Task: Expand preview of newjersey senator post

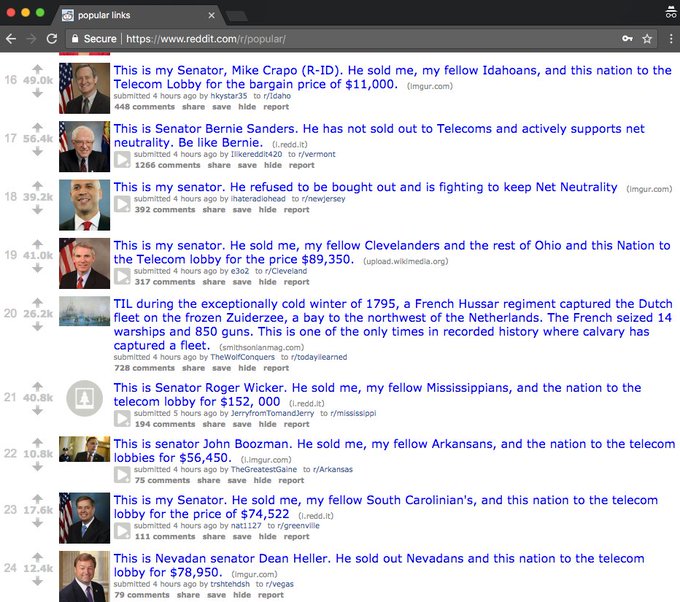Action: coord(122,204)
